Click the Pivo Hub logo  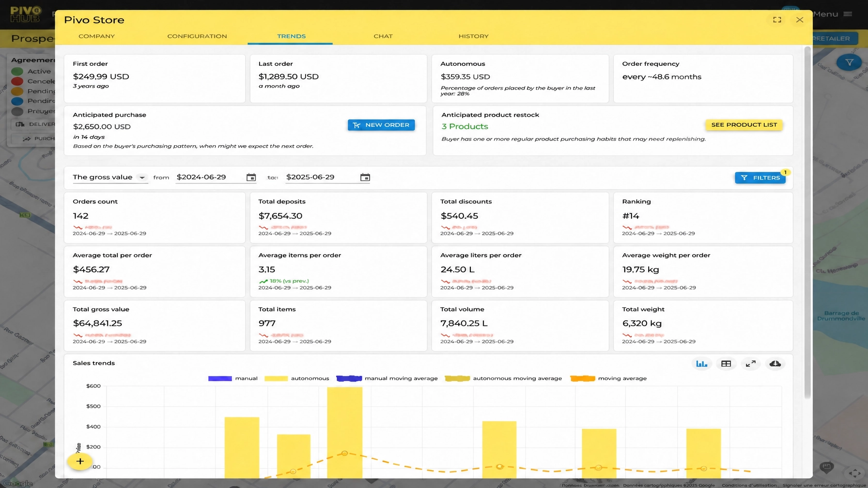click(x=26, y=15)
